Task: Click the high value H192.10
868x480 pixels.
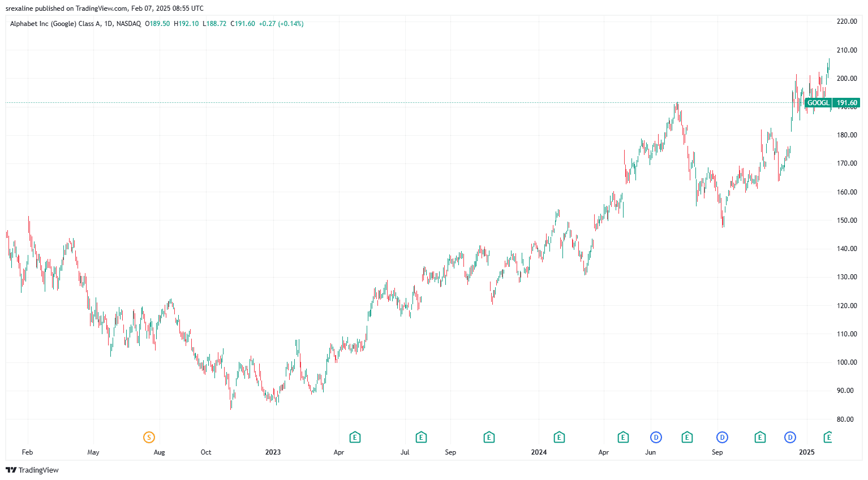Action: coord(186,24)
